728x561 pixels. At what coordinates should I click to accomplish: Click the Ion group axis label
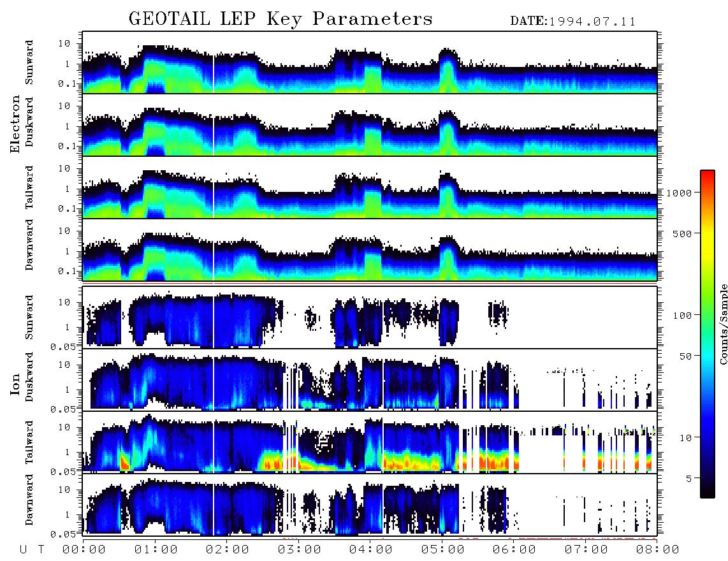point(15,384)
